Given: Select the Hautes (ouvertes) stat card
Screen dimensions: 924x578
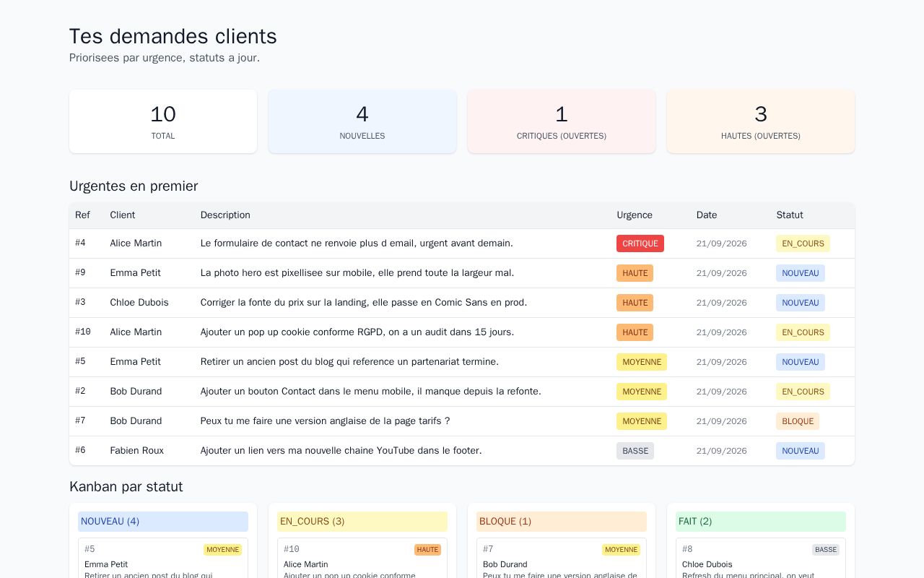Looking at the screenshot, I should 761,121.
